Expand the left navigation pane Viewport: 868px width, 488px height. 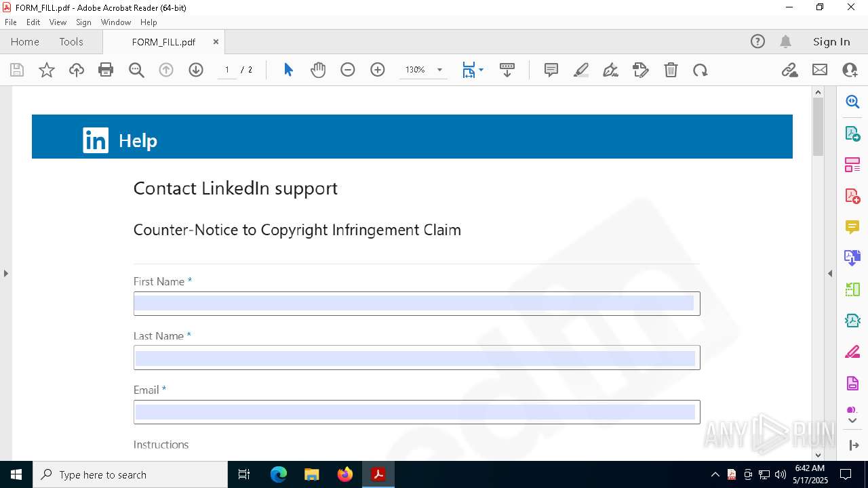pos(5,273)
